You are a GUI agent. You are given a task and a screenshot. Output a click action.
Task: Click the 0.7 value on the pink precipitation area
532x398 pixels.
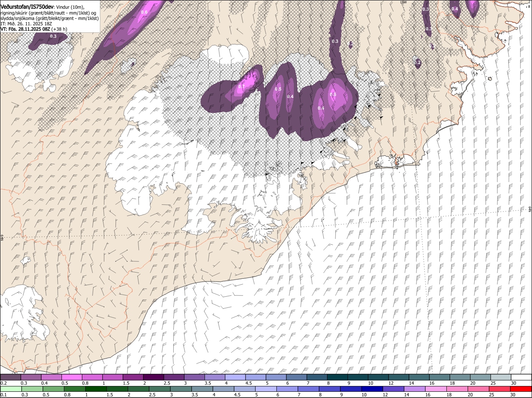point(241,86)
